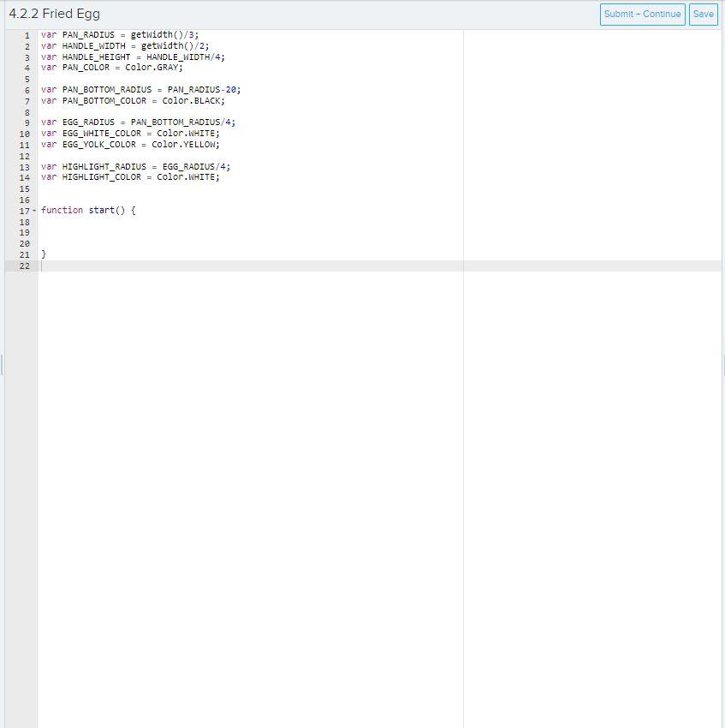Click the closing brace on line 21
The width and height of the screenshot is (725, 728).
pos(44,254)
